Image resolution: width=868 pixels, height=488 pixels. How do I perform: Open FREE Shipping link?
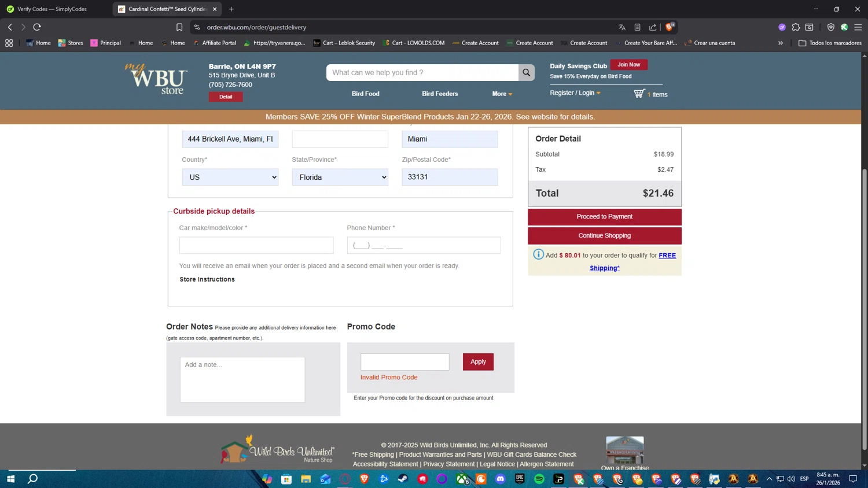[632, 261]
